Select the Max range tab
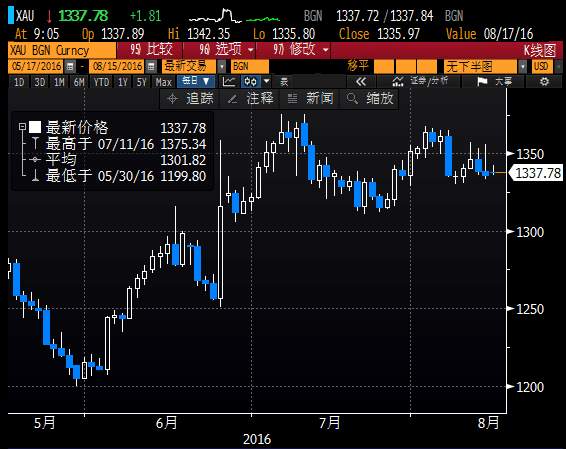The height and width of the screenshot is (449, 566). 163,82
